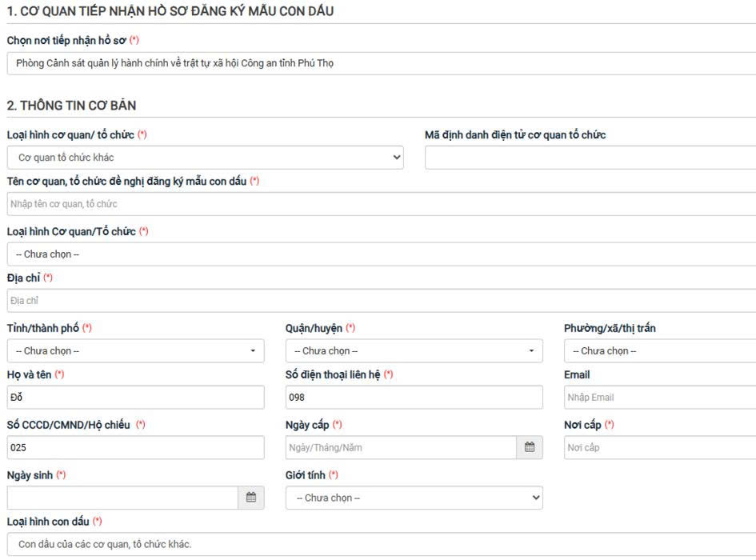The width and height of the screenshot is (756, 560).
Task: Click the Ngày sinh date input
Action: 122,498
